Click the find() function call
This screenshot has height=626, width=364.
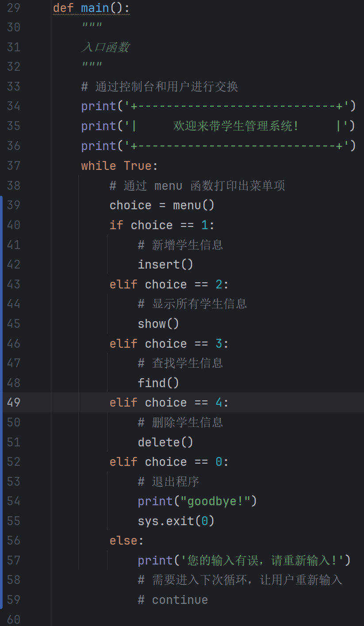[x=158, y=383]
